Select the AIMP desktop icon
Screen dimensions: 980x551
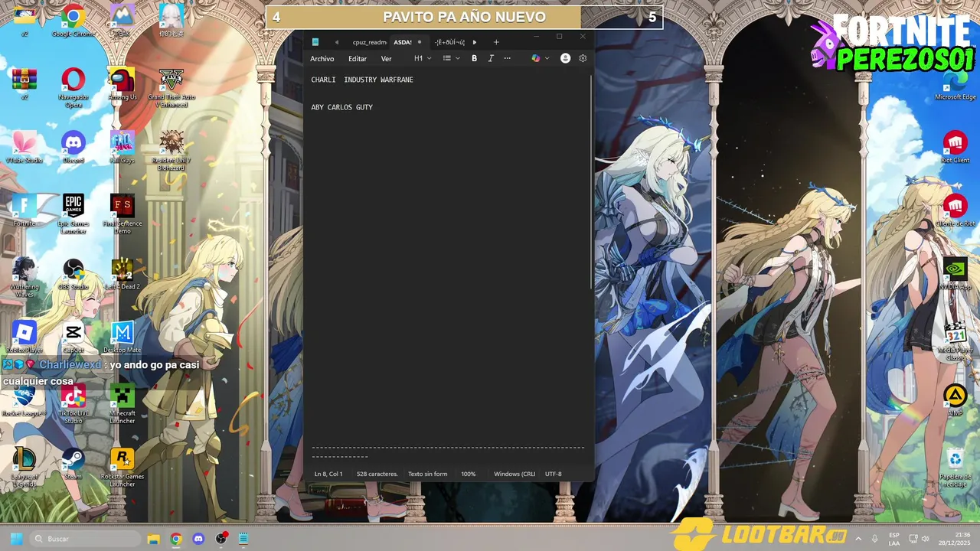pos(955,401)
